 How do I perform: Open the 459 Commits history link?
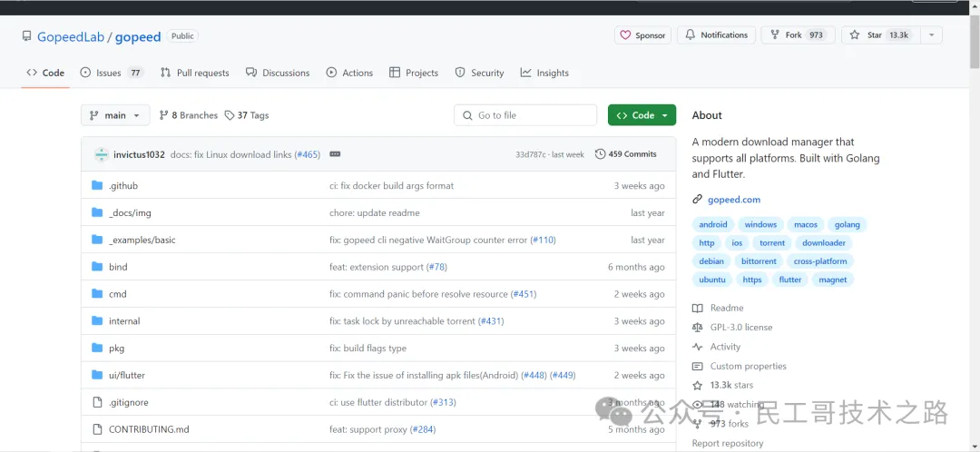pos(625,153)
